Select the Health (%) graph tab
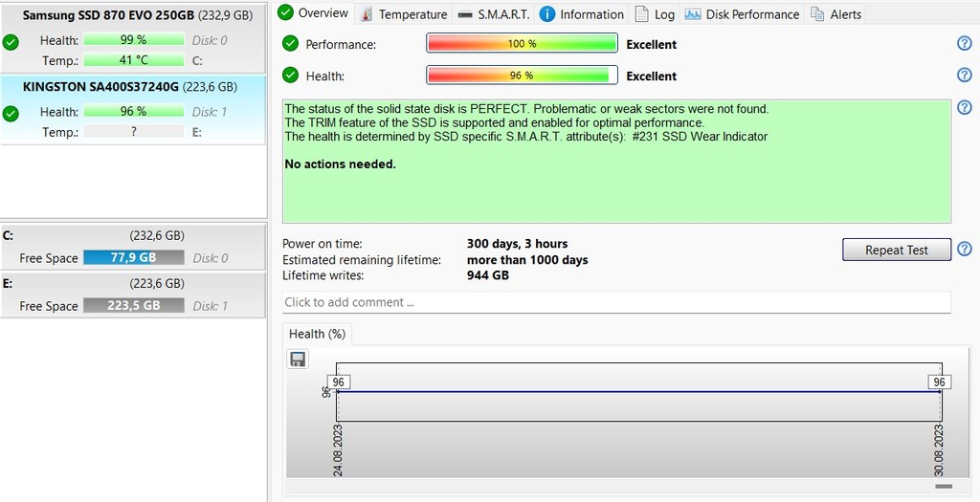 click(318, 334)
